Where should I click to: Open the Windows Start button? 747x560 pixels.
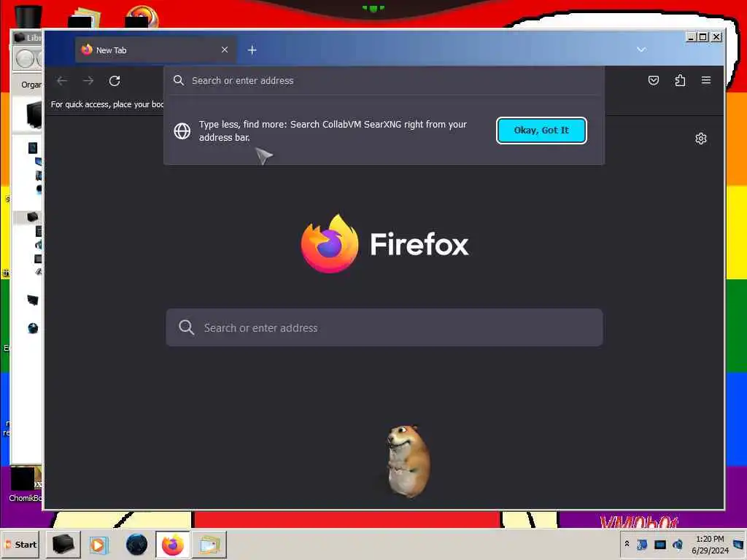[20, 544]
